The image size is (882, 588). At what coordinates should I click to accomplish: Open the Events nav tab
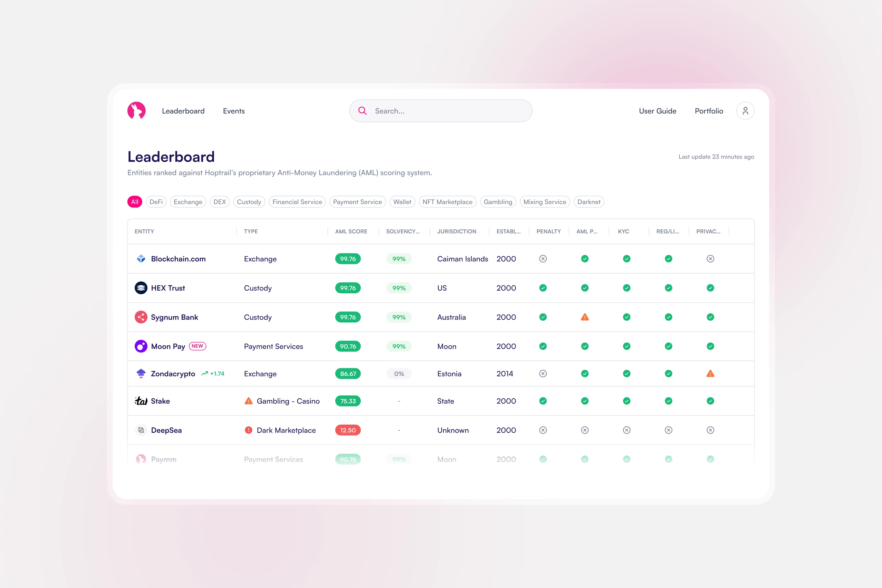pyautogui.click(x=233, y=111)
